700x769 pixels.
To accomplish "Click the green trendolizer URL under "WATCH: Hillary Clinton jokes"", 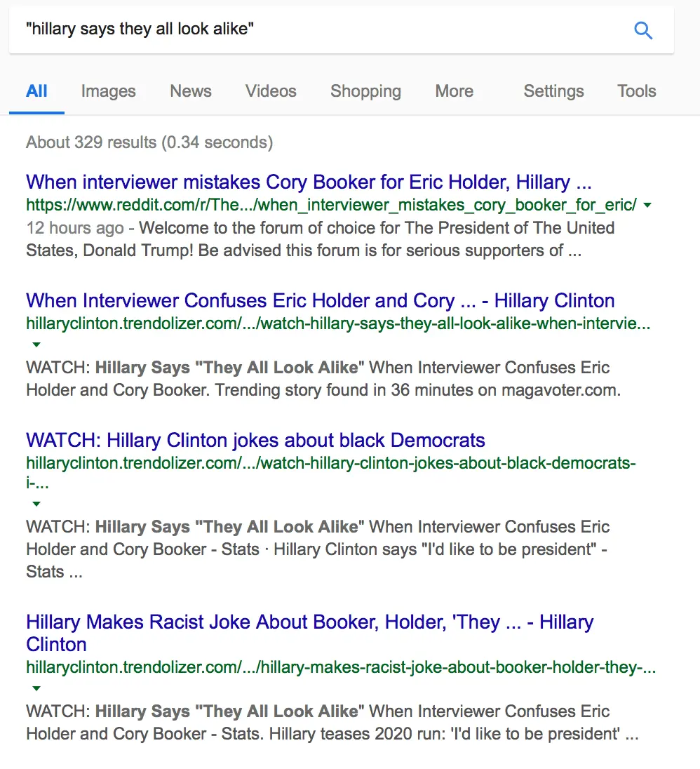I will click(x=331, y=463).
